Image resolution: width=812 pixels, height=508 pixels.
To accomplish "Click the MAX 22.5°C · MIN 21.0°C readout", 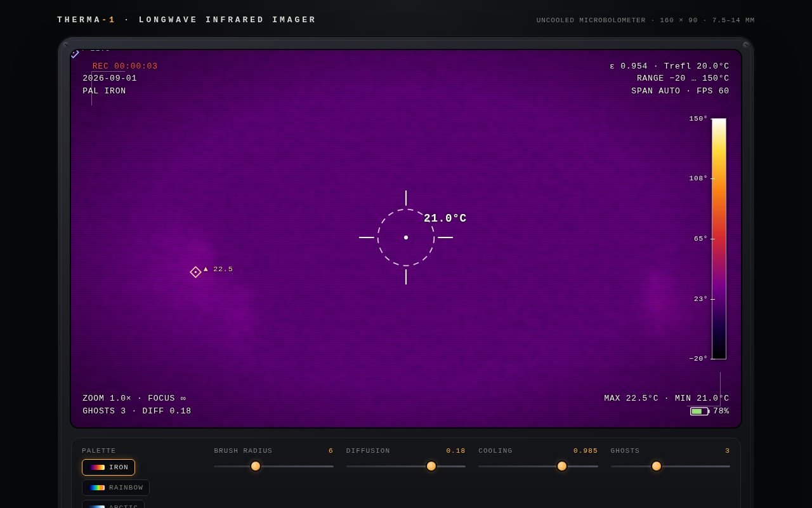I will 667,399.
